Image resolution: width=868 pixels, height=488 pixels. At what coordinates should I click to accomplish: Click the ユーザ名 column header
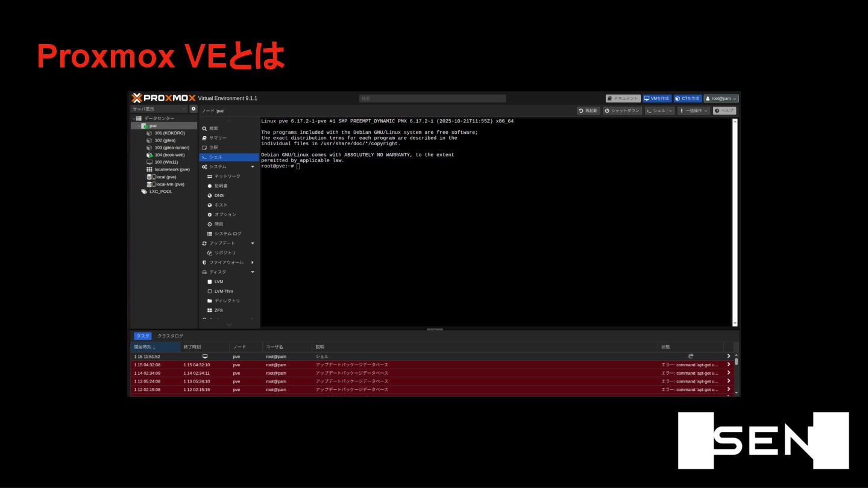[x=288, y=347]
